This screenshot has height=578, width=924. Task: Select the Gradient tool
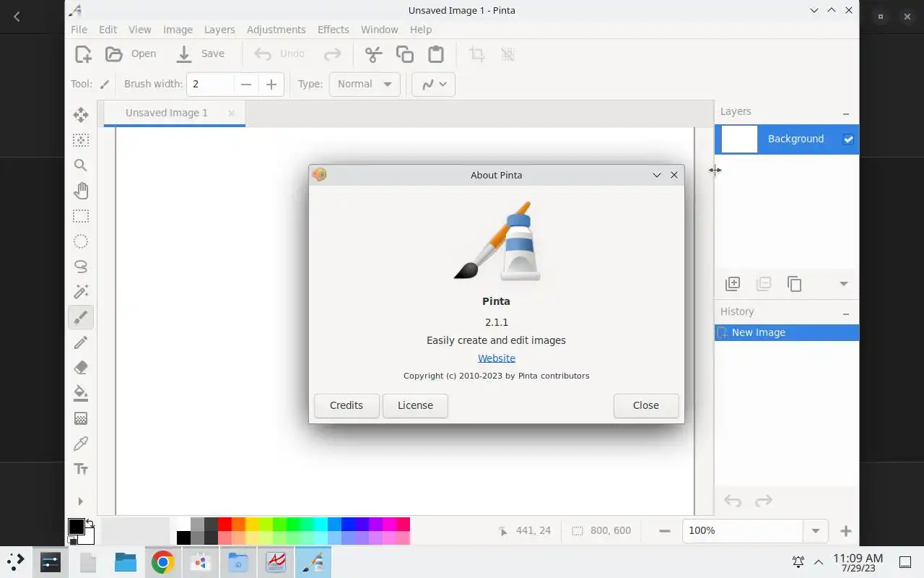click(81, 418)
